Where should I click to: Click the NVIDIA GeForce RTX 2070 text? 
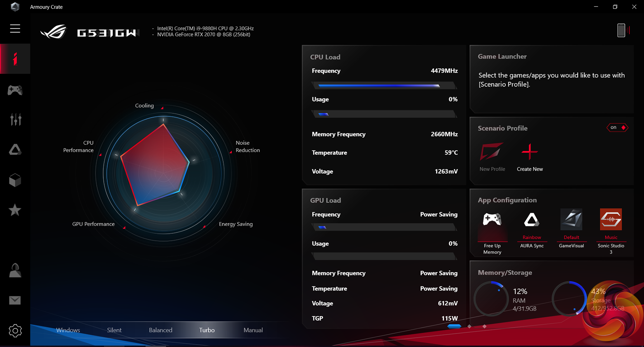[204, 34]
